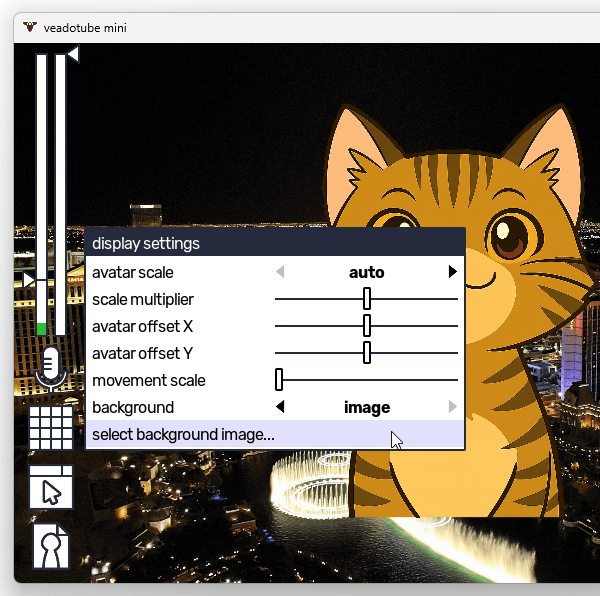Click the movement scale label
Viewport: 600px width, 596px height.
[149, 380]
